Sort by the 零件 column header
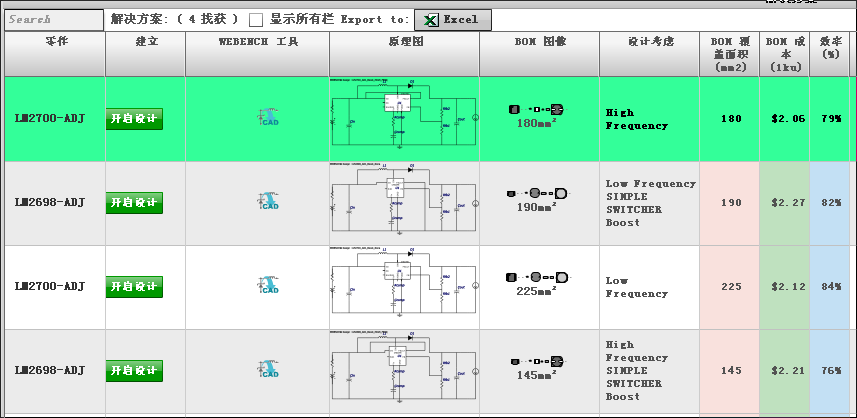This screenshot has height=418, width=857. coord(55,54)
